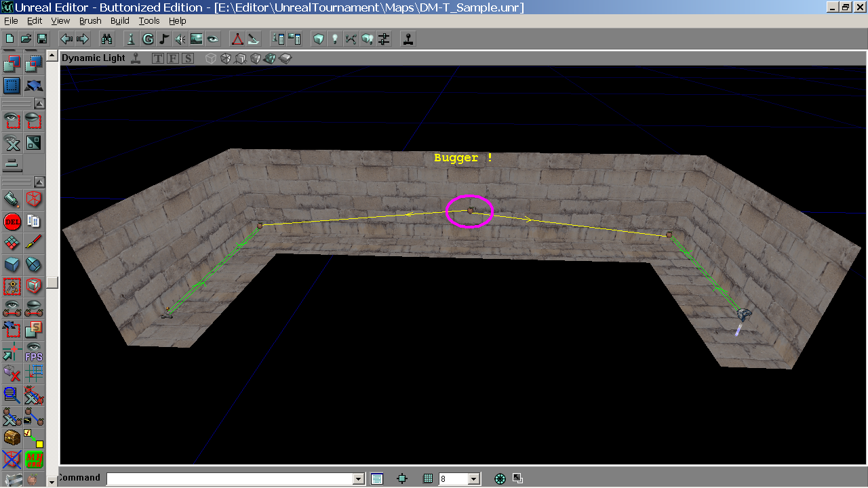The height and width of the screenshot is (488, 868).
Task: Open Actor Properties toolbar icon
Action: pyautogui.click(x=278, y=39)
